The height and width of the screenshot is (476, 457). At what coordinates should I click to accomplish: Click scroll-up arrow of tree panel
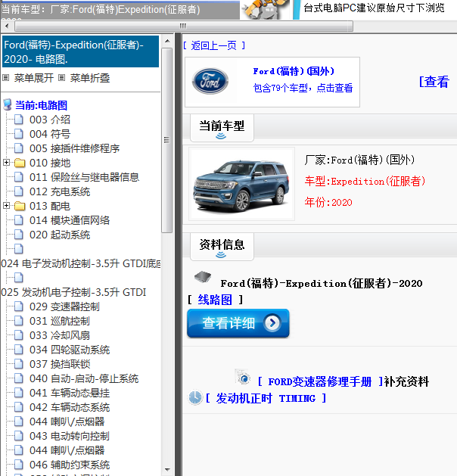(167, 41)
